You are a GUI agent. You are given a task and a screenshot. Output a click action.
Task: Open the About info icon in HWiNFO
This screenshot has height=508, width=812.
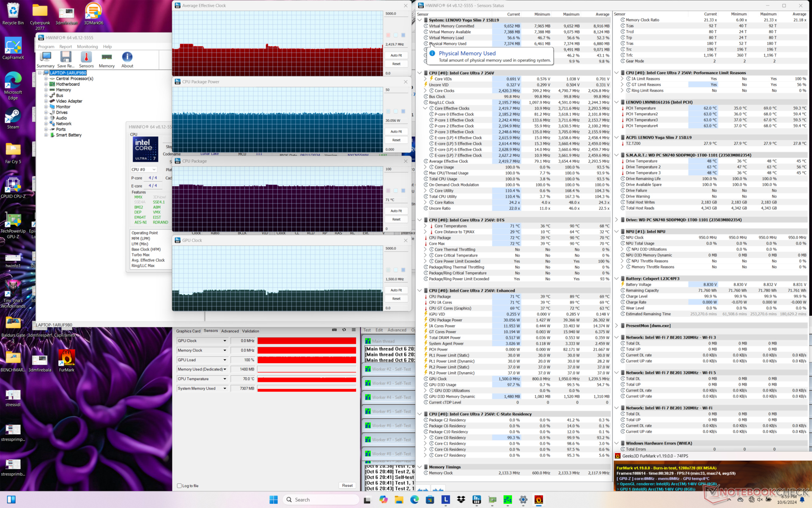[x=127, y=60]
